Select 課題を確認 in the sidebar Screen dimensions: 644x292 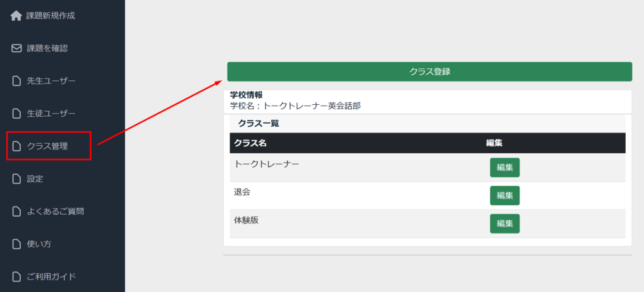coord(47,48)
